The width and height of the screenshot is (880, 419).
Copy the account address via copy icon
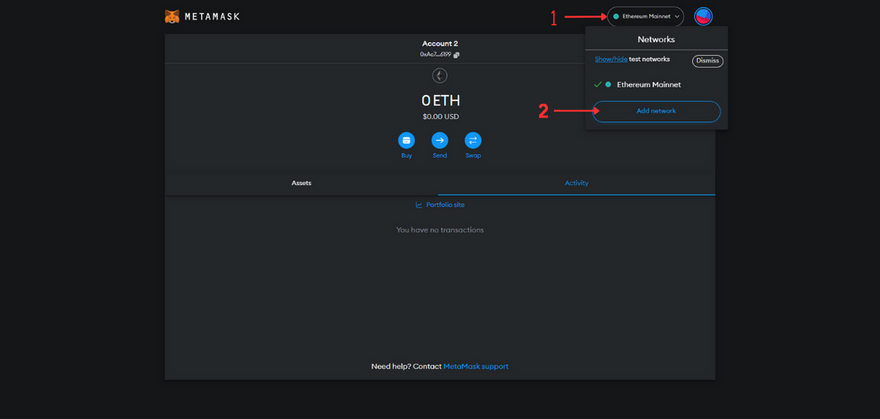(457, 55)
